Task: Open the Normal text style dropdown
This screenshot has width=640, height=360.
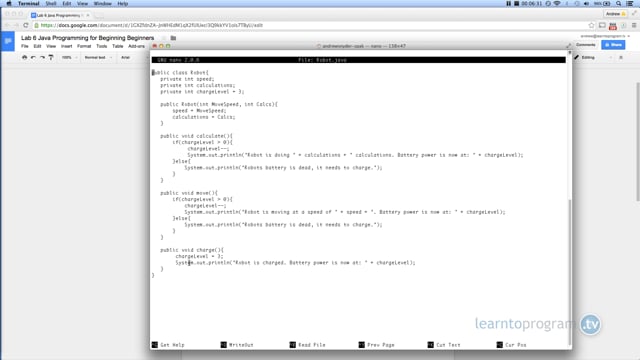Action: [x=98, y=58]
